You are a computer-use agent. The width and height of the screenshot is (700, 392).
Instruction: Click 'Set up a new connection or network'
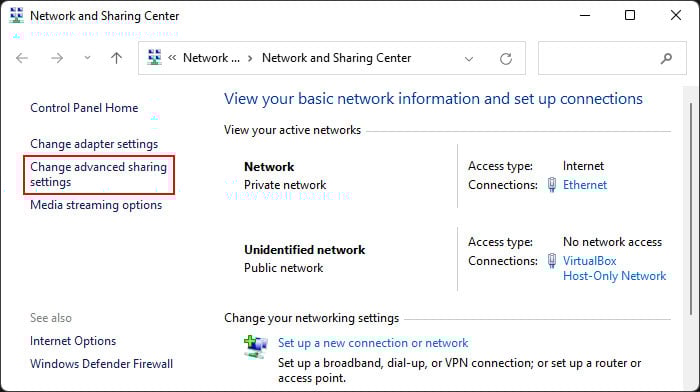click(x=373, y=343)
